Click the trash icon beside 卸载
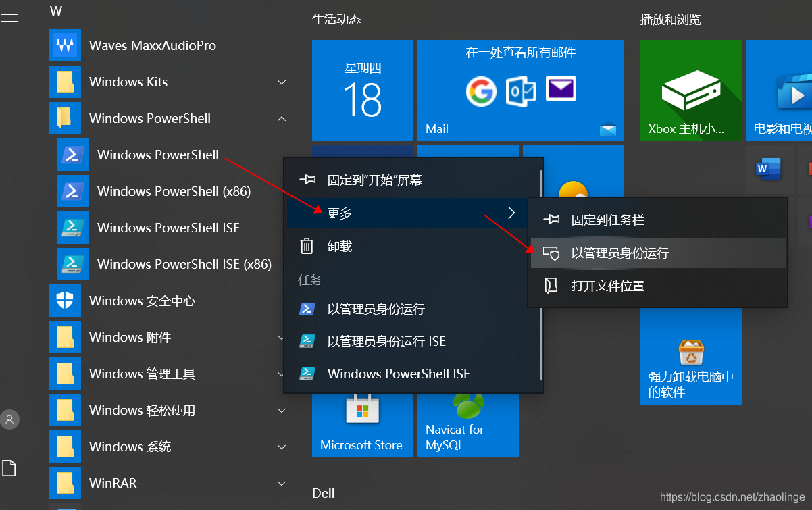The image size is (812, 510). pos(307,246)
